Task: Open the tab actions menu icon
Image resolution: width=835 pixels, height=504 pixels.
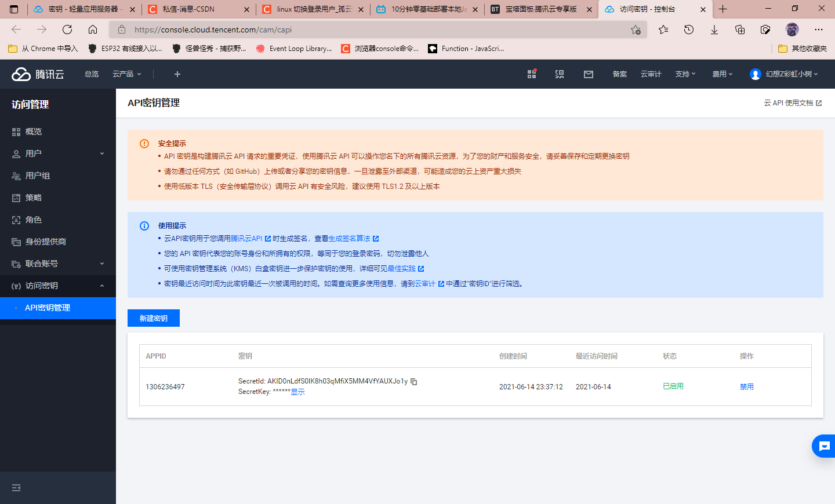Action: (14, 9)
